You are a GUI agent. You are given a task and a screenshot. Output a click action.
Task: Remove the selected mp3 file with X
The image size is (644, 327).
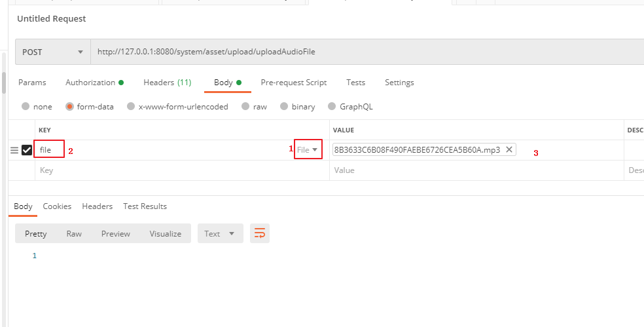pos(509,149)
